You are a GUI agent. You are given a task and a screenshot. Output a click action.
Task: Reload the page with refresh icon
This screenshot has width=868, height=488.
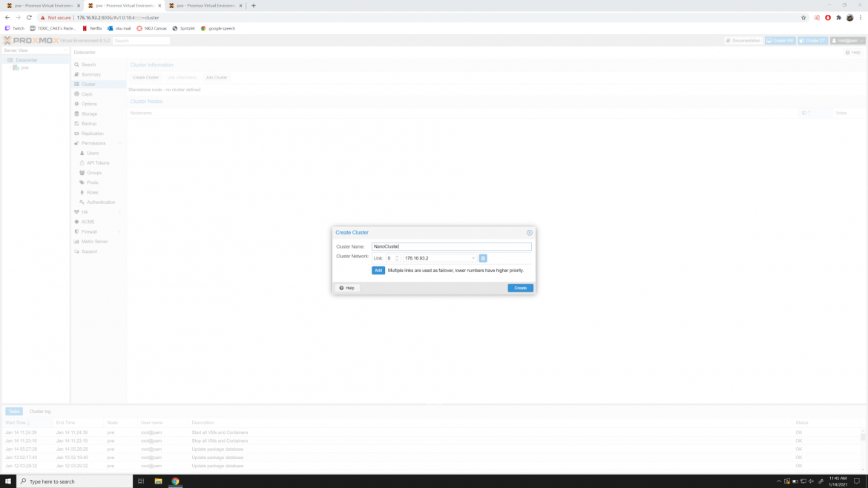(x=29, y=18)
